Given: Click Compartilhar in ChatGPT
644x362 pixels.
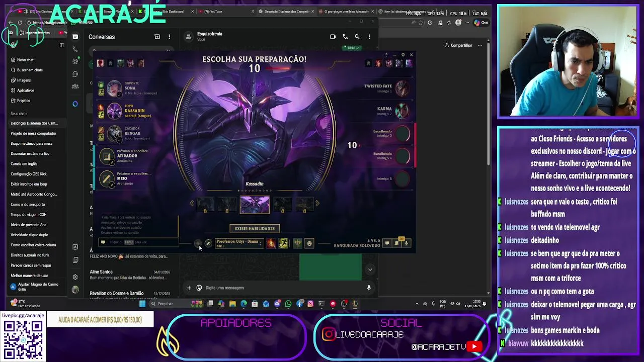Looking at the screenshot, I should [x=458, y=45].
